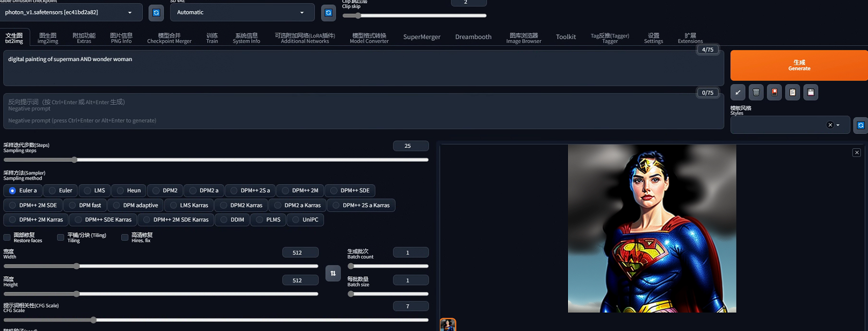Click the Width value field
Screen dimensions: 868x331
pos(300,252)
